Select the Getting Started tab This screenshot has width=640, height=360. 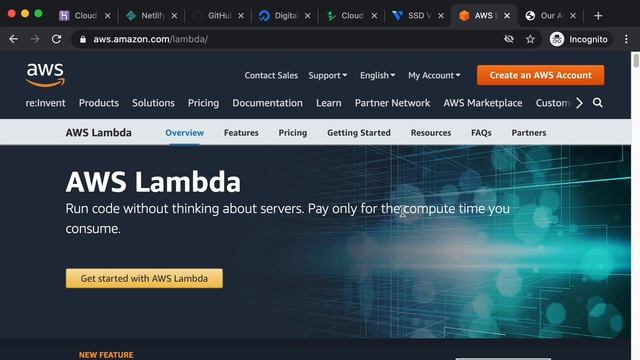359,133
